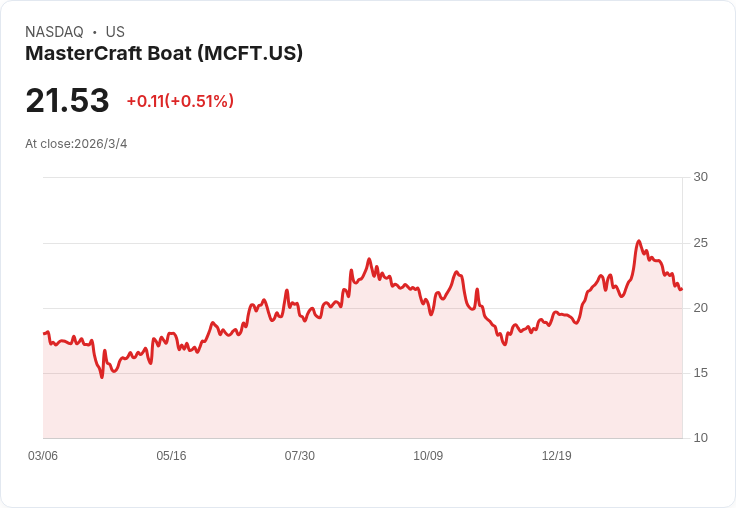Click the +0.11(+0.51%) price change
The image size is (736, 508).
[x=180, y=101]
